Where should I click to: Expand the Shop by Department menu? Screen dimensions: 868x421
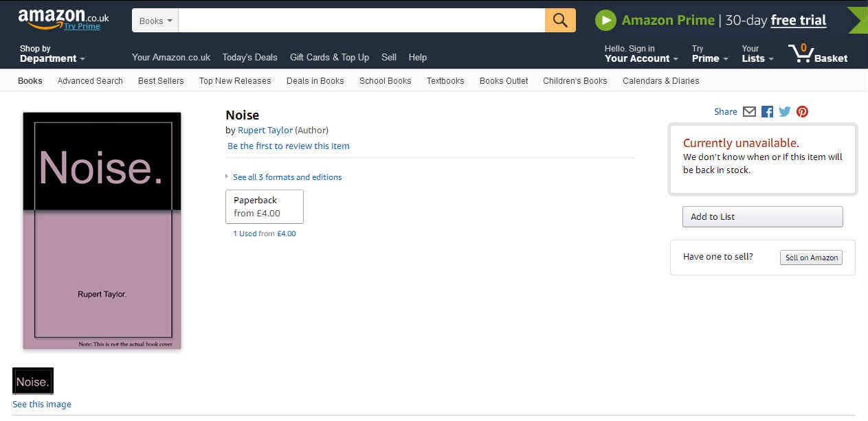(x=52, y=54)
